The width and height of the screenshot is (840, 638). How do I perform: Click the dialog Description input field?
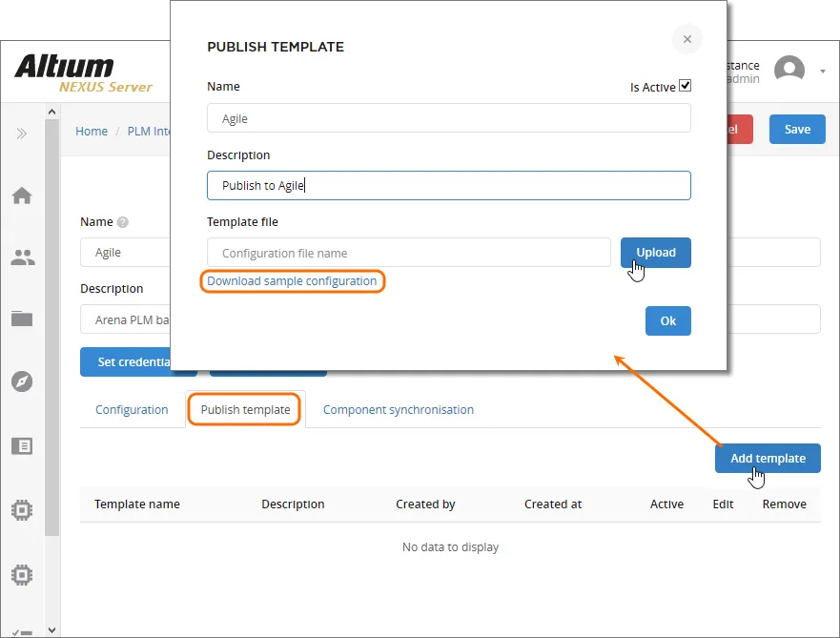(x=448, y=185)
